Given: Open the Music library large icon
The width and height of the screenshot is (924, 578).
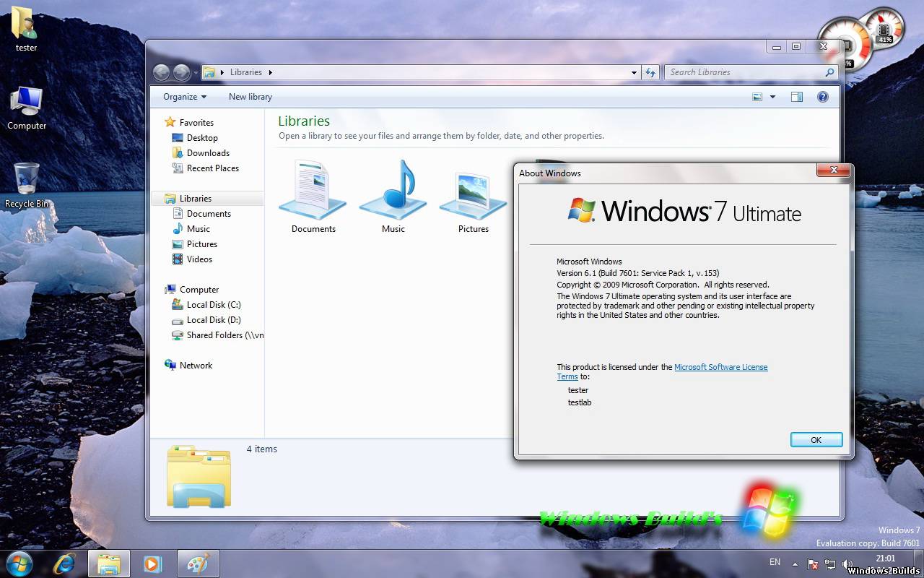Looking at the screenshot, I should tap(393, 197).
